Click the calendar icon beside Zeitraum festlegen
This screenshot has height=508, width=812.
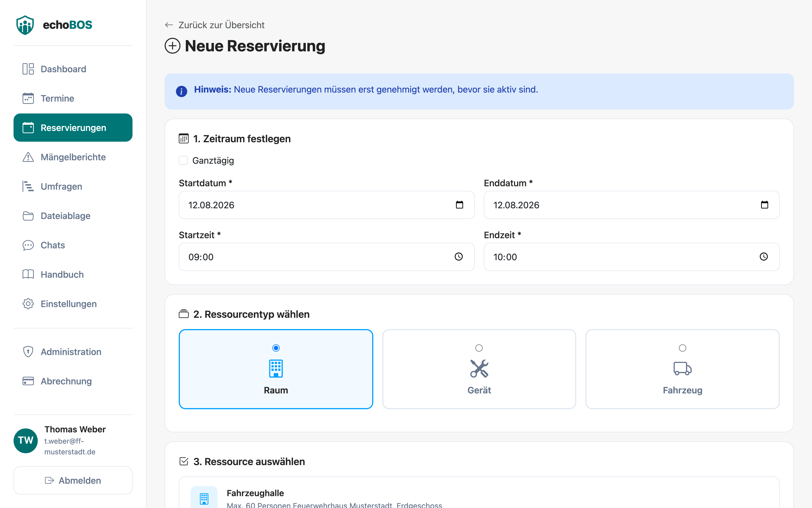pyautogui.click(x=184, y=138)
